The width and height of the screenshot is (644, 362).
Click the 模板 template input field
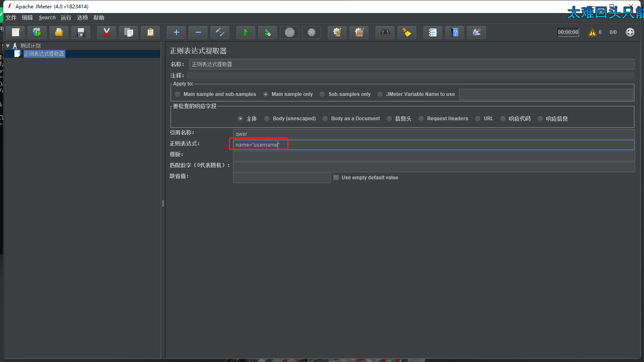434,156
